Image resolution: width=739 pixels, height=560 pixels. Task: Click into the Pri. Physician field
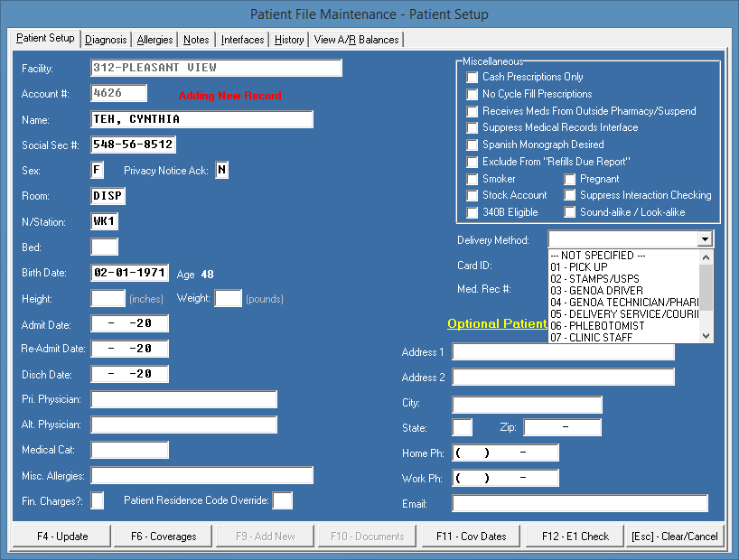coord(183,400)
